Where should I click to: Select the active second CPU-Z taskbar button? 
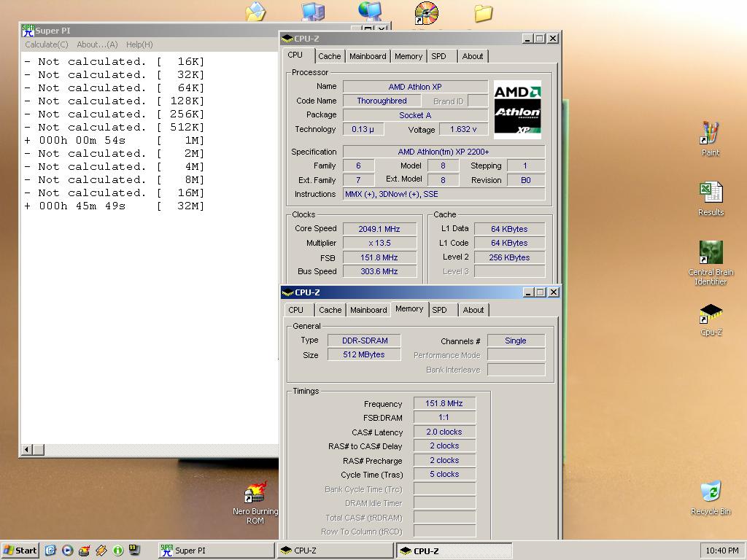[x=454, y=551]
